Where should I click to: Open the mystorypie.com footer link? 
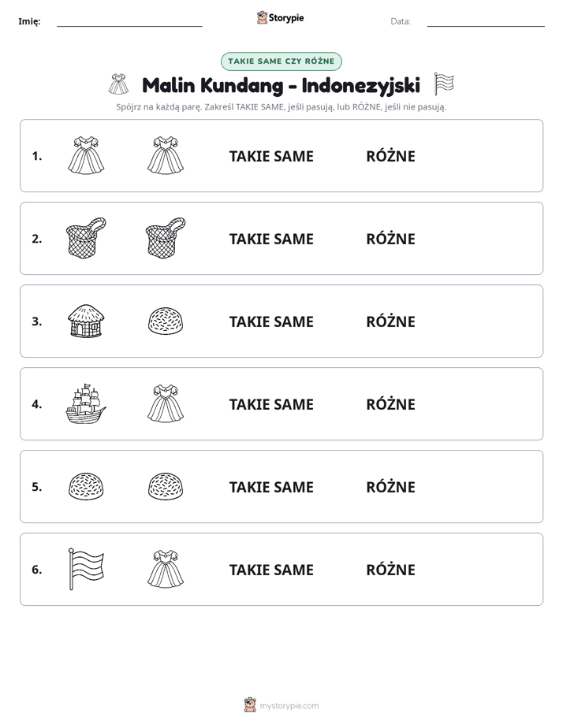point(289,706)
